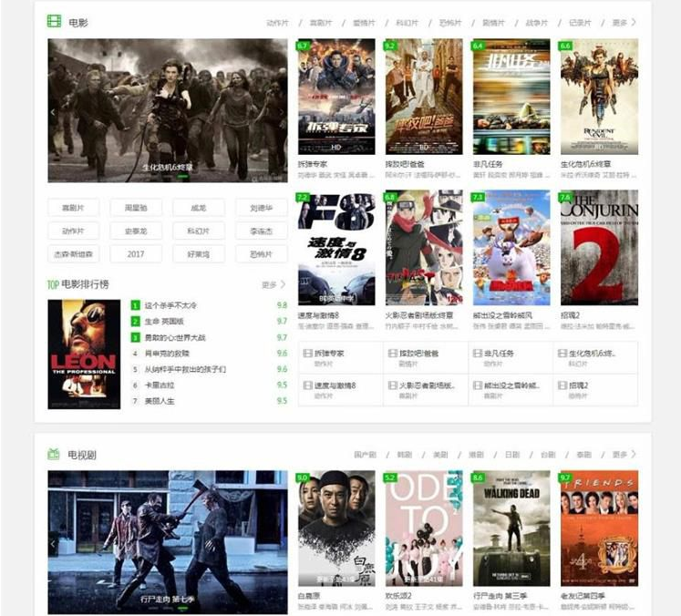This screenshot has width=681, height=616.
Task: Open the Walking Dead season three poster
Action: click(511, 529)
